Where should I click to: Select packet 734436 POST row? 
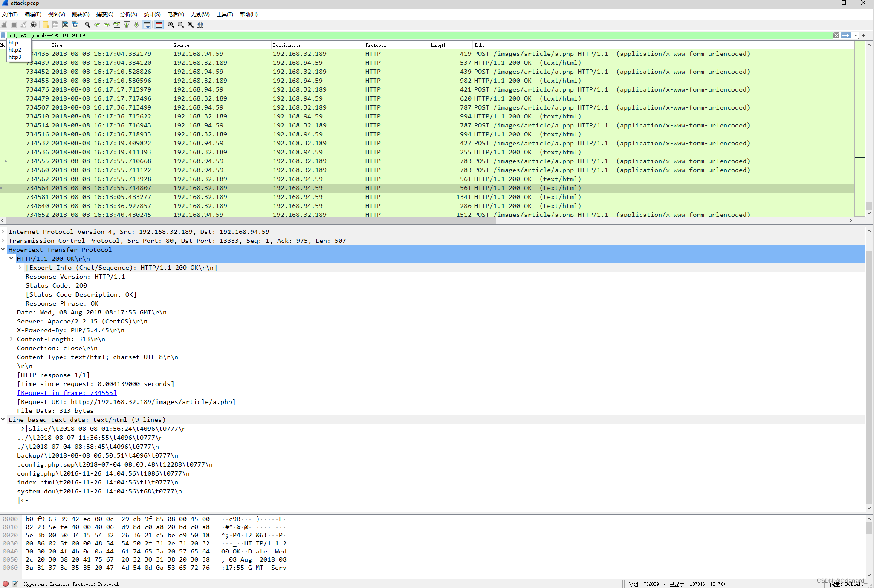pyautogui.click(x=427, y=54)
